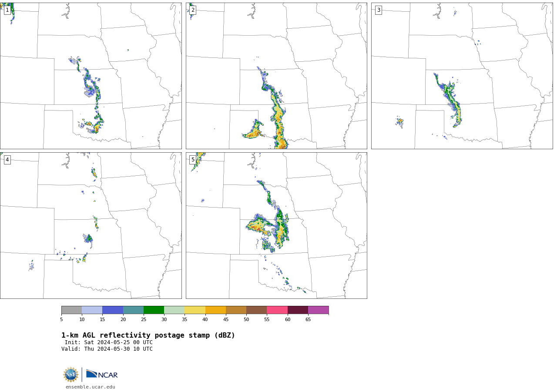Click the member number 2 label box

193,10
